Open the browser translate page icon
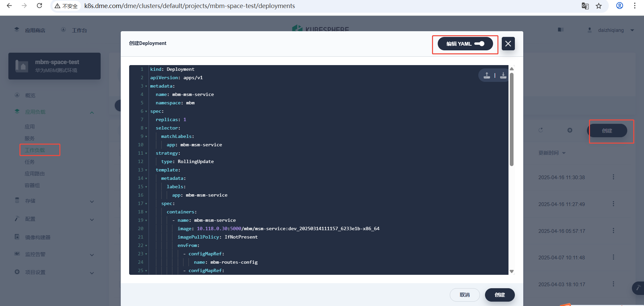Screen dimensions: 644x306 pyautogui.click(x=585, y=6)
